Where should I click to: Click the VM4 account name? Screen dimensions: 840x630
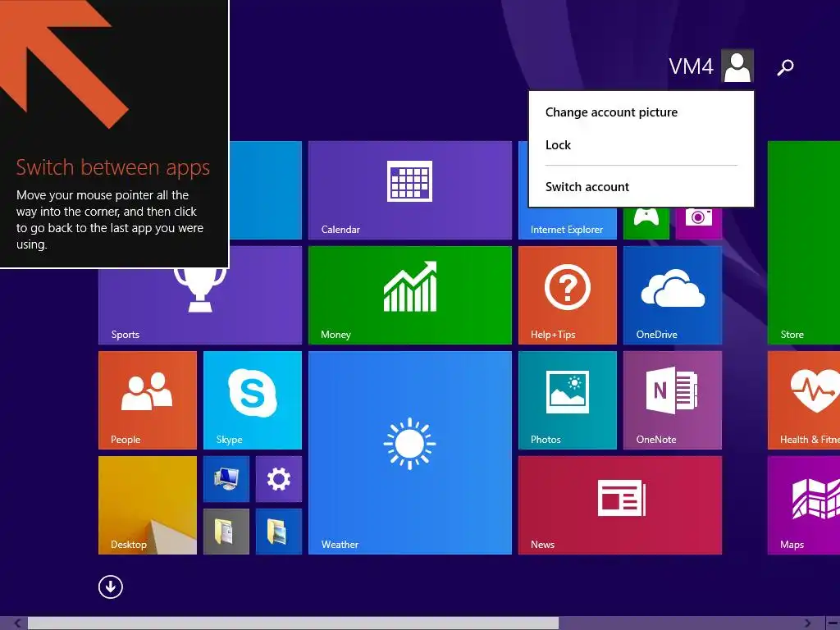(x=691, y=66)
